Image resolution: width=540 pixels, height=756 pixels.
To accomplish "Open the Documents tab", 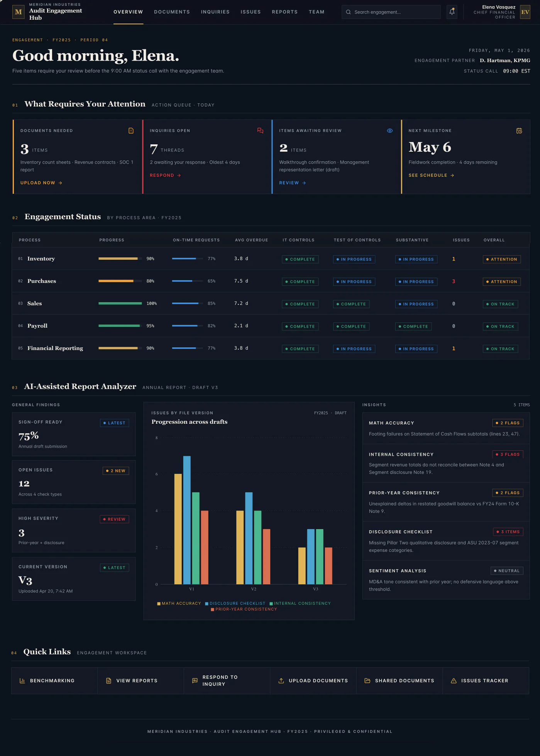I will 172,12.
